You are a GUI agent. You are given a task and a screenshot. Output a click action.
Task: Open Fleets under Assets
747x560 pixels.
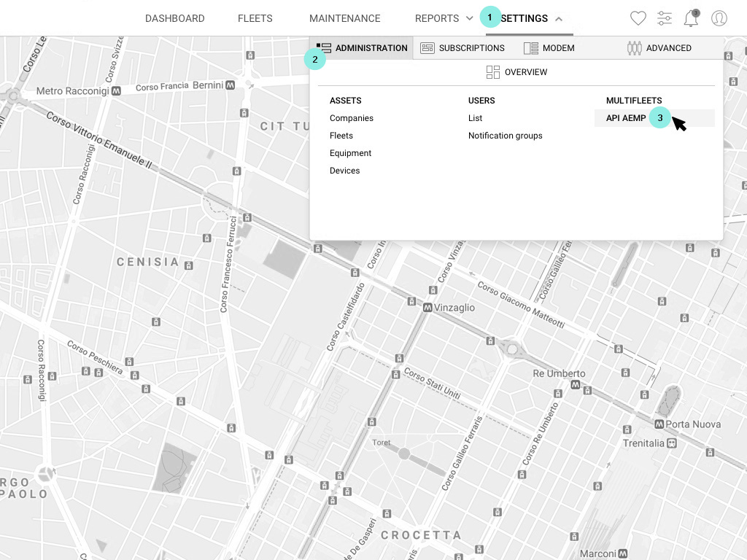[341, 136]
